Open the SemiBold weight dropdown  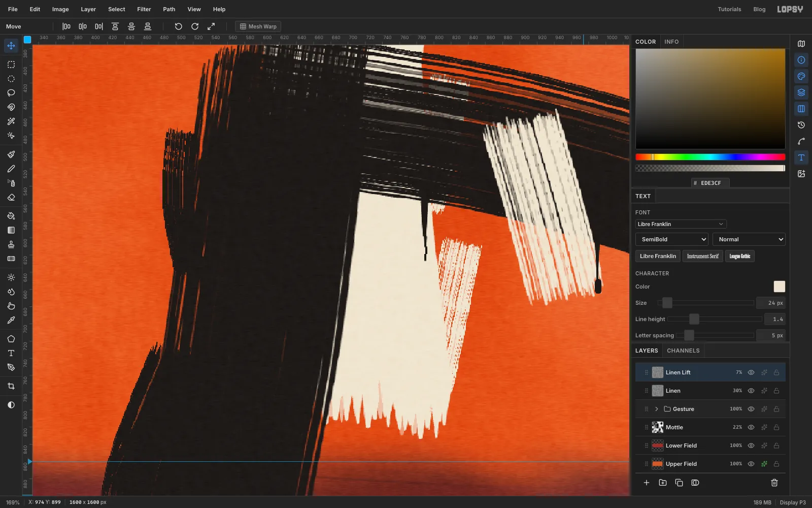point(671,239)
